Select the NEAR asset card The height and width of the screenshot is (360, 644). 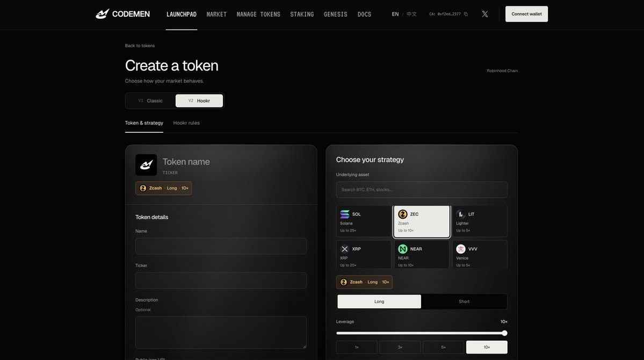(422, 254)
